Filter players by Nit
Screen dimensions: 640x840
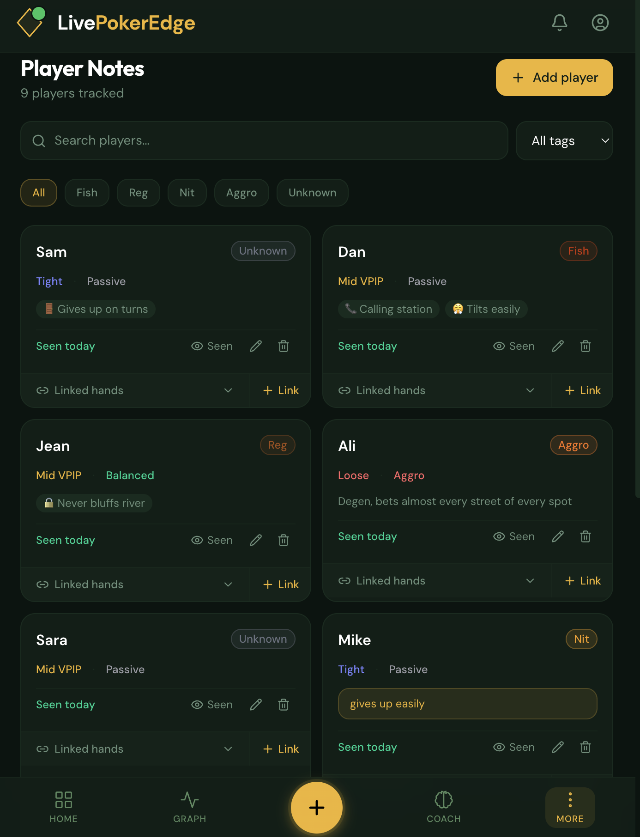tap(187, 193)
